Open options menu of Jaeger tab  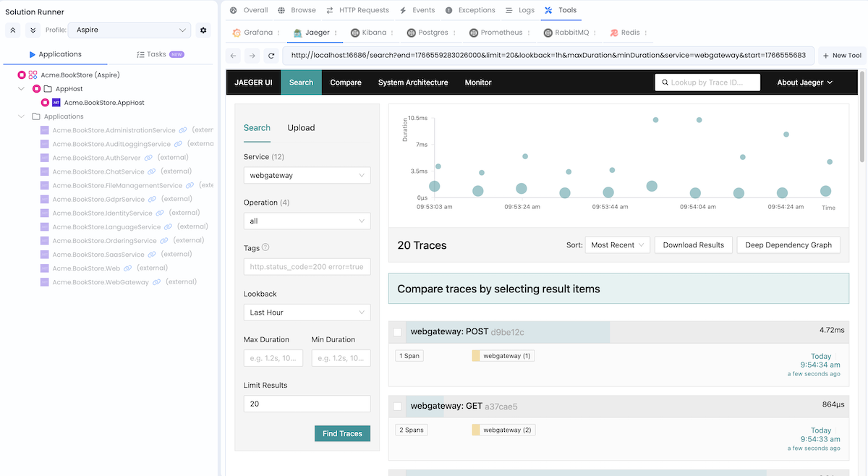(336, 33)
